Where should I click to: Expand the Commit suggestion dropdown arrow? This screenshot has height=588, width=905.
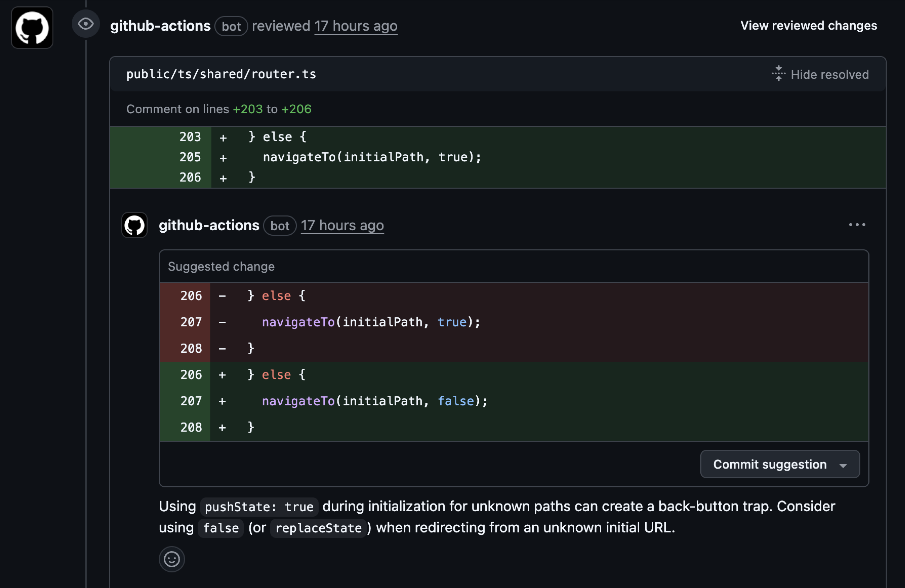click(843, 465)
